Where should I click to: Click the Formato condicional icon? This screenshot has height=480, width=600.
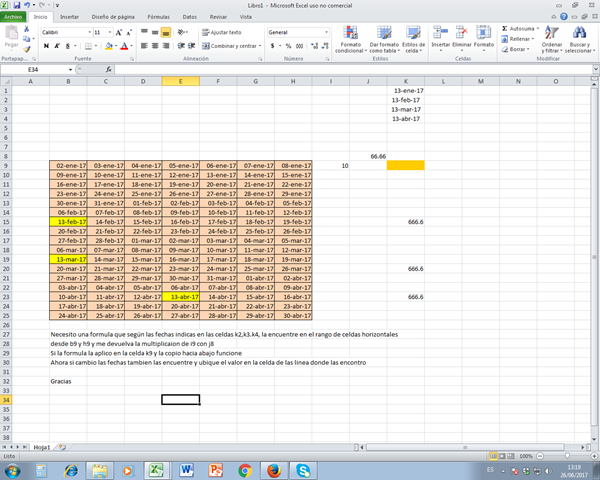pyautogui.click(x=352, y=34)
